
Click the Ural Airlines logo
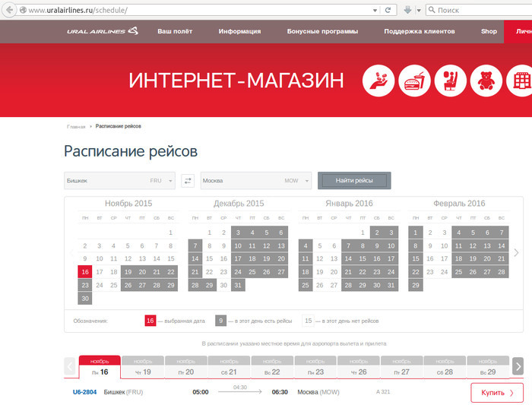102,31
